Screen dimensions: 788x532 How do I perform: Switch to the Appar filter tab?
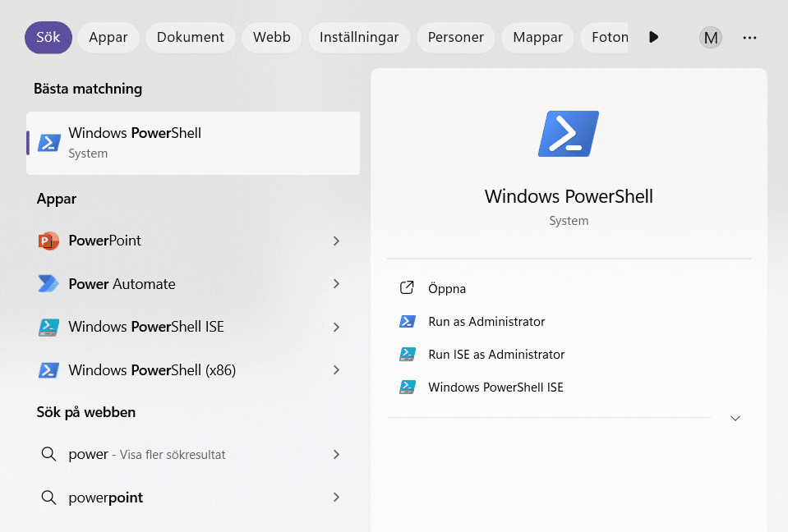(x=108, y=37)
